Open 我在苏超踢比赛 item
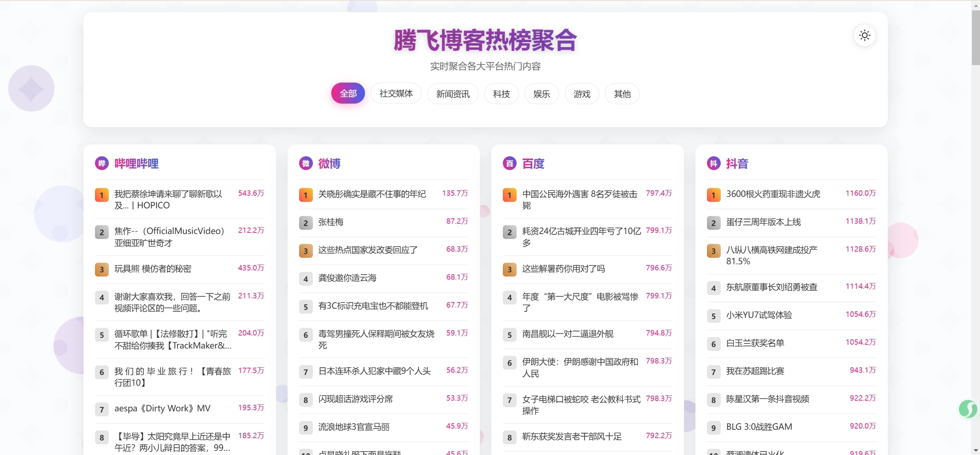Viewport: 980px width, 455px height. (x=791, y=372)
